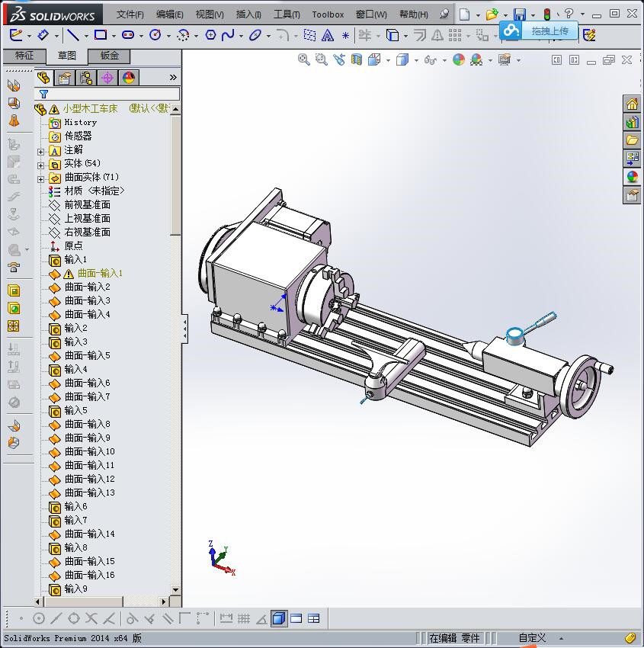The image size is (644, 648).
Task: Open the Section View tool
Action: tap(356, 59)
